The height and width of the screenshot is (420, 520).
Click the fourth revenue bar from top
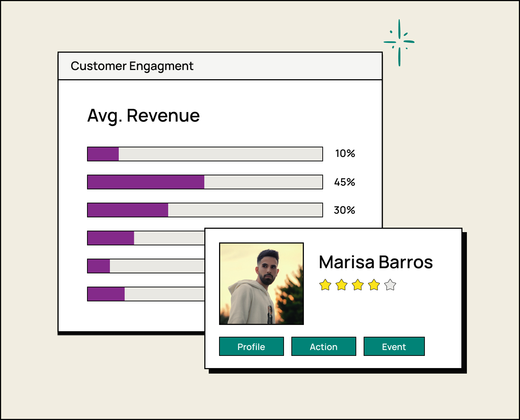[x=146, y=238]
